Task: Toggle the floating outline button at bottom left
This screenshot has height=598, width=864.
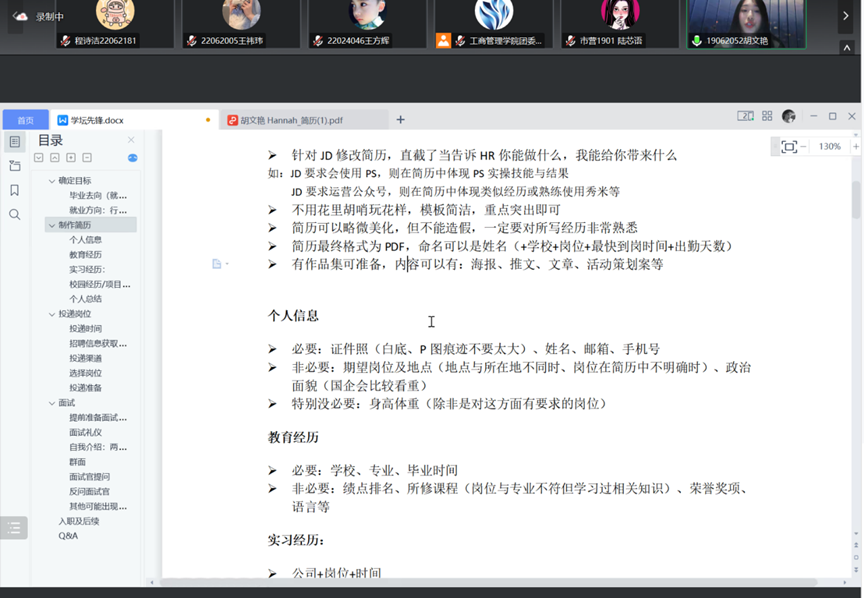Action: pyautogui.click(x=14, y=529)
